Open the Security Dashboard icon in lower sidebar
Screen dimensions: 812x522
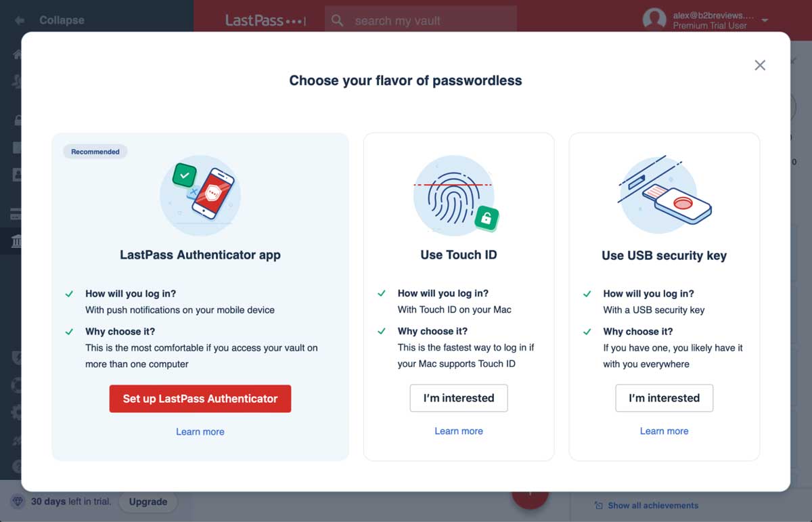(x=16, y=357)
